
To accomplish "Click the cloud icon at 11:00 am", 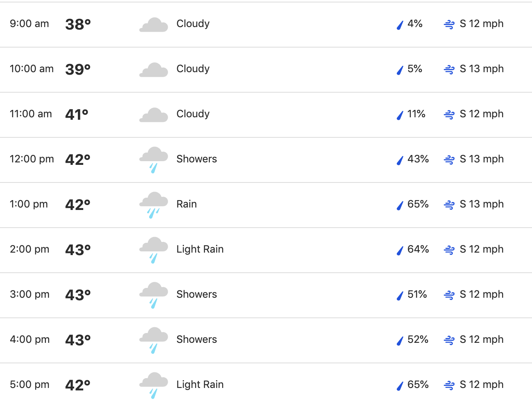I will coord(154,115).
